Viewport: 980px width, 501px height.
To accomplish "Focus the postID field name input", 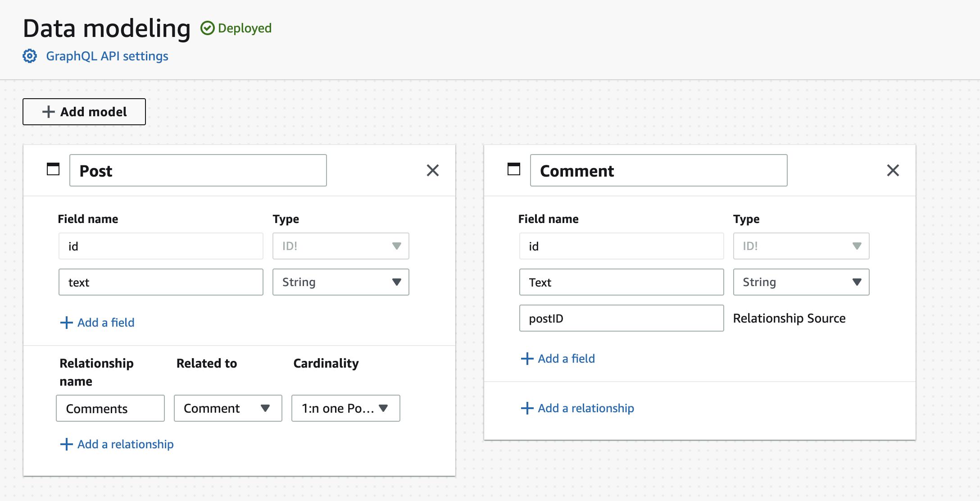I will [621, 318].
